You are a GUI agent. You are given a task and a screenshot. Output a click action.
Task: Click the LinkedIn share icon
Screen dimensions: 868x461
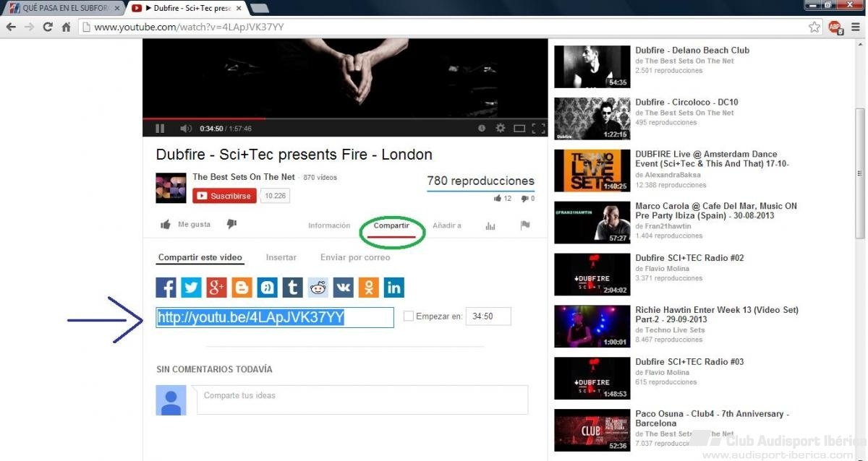[x=394, y=288]
